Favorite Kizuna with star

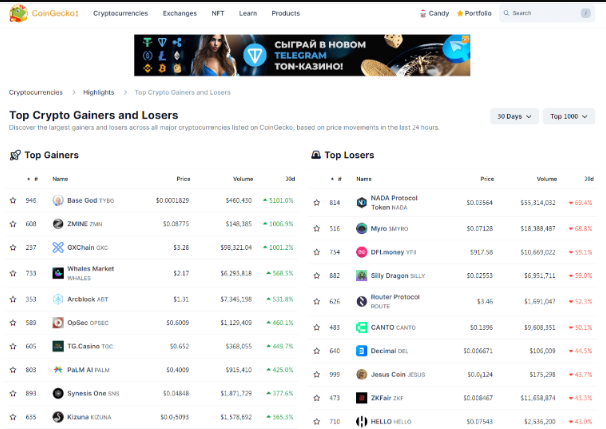(13, 417)
